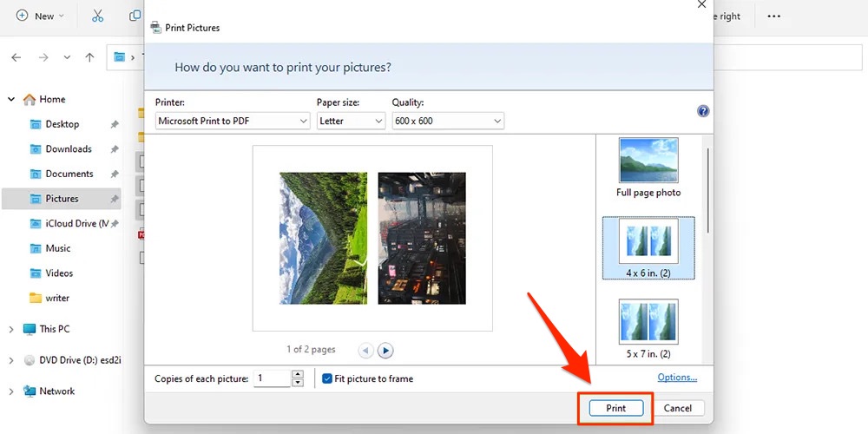Click the New plus icon
The width and height of the screenshot is (868, 434).
[x=22, y=16]
